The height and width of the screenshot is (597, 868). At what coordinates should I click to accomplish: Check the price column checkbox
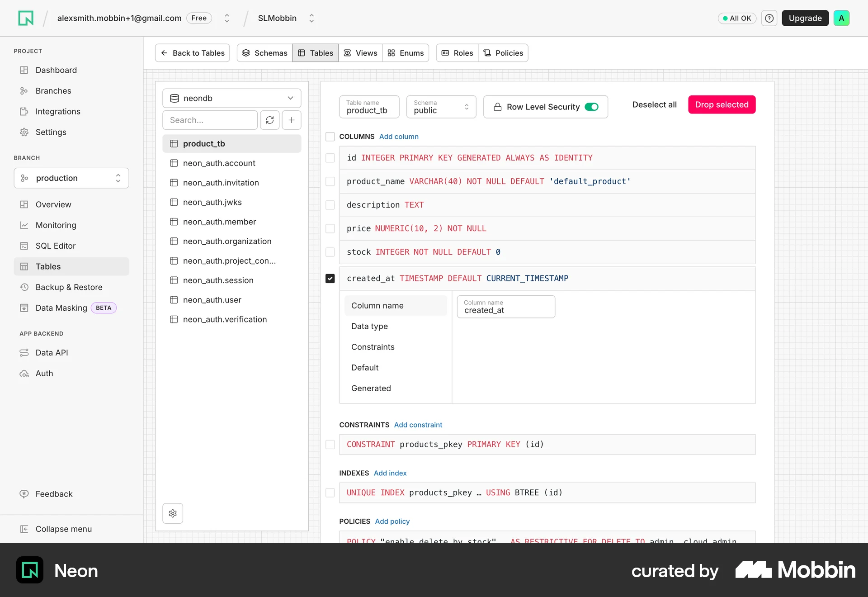[x=330, y=228]
